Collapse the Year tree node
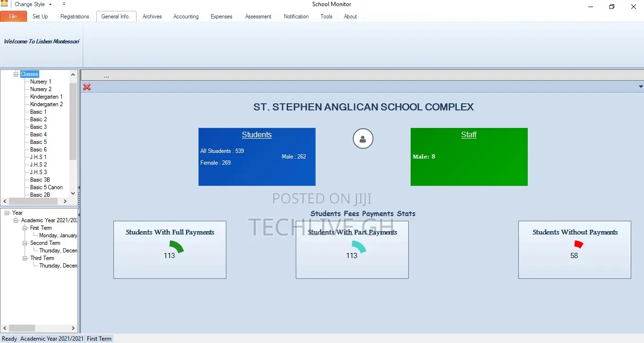Viewport: 644px width, 343px height. [x=7, y=213]
